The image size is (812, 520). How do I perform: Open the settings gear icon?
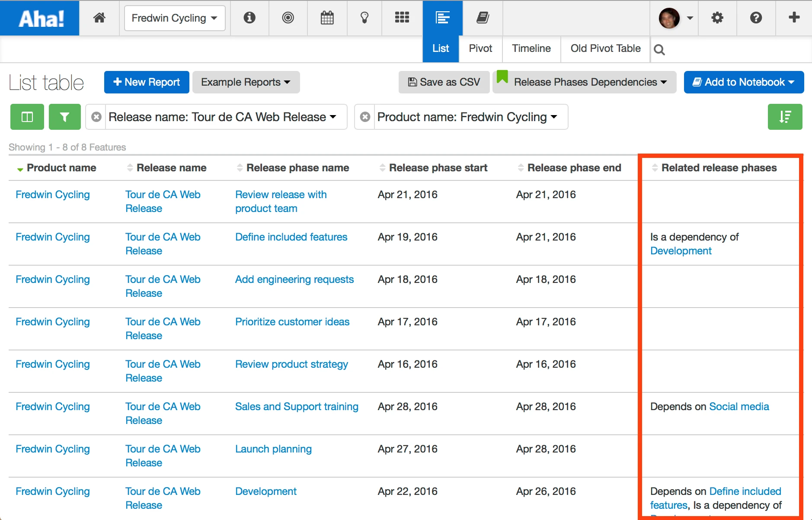click(x=717, y=18)
